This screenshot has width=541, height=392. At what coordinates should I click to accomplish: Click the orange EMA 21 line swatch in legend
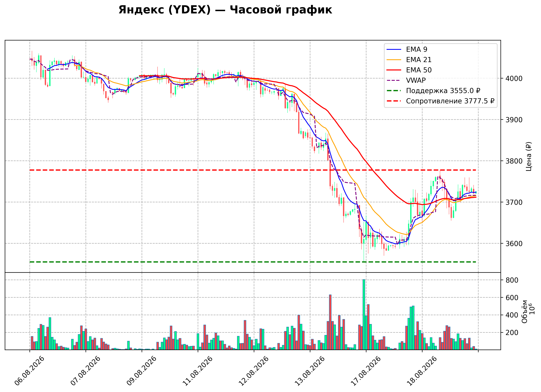(x=394, y=60)
